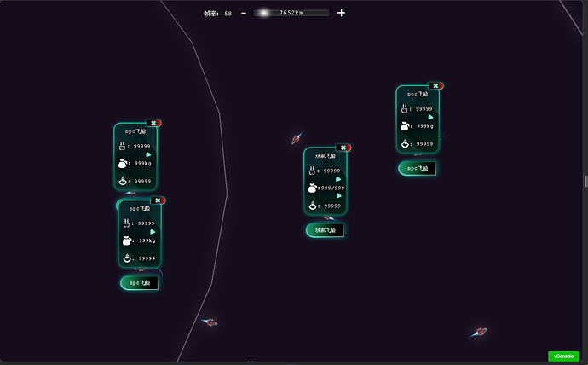The width and height of the screenshot is (588, 365).
Task: Expand the lower arrow below 999/999
Action: click(339, 195)
